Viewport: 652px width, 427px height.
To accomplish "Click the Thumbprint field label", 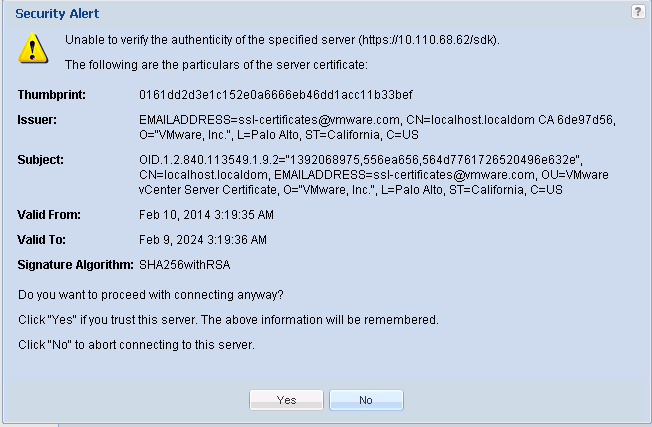I will (52, 95).
